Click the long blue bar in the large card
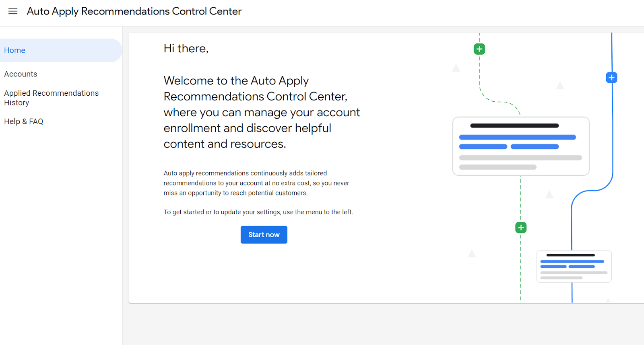 517,137
